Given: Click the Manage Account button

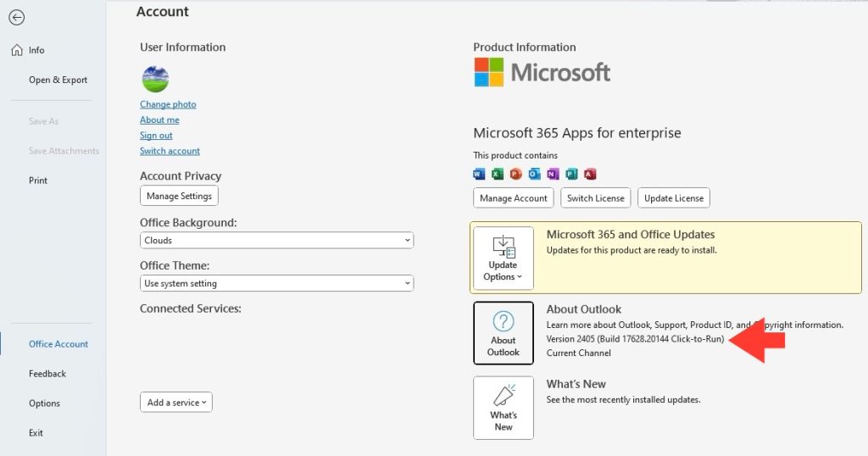Looking at the screenshot, I should [513, 198].
